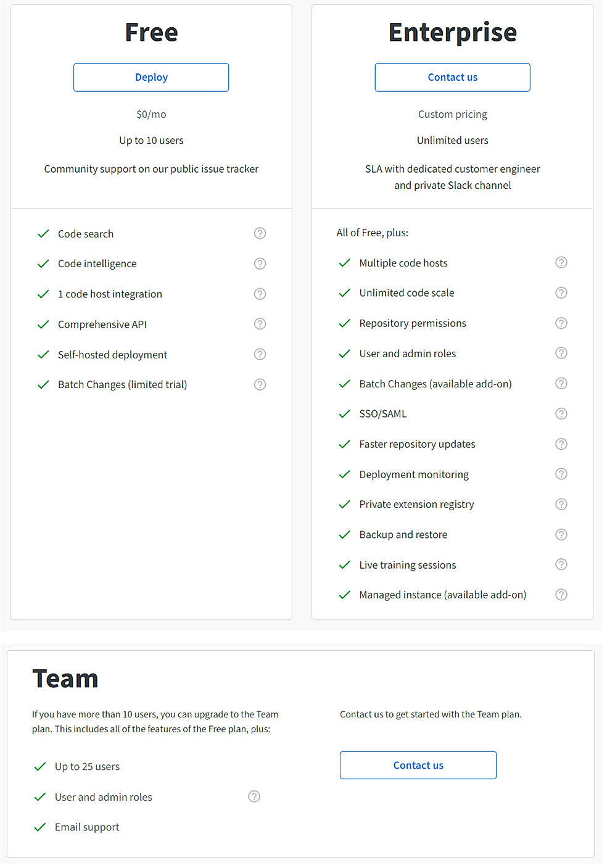This screenshot has width=615, height=868.
Task: Click help icon beside Batch Changes limited trial
Action: coord(260,384)
